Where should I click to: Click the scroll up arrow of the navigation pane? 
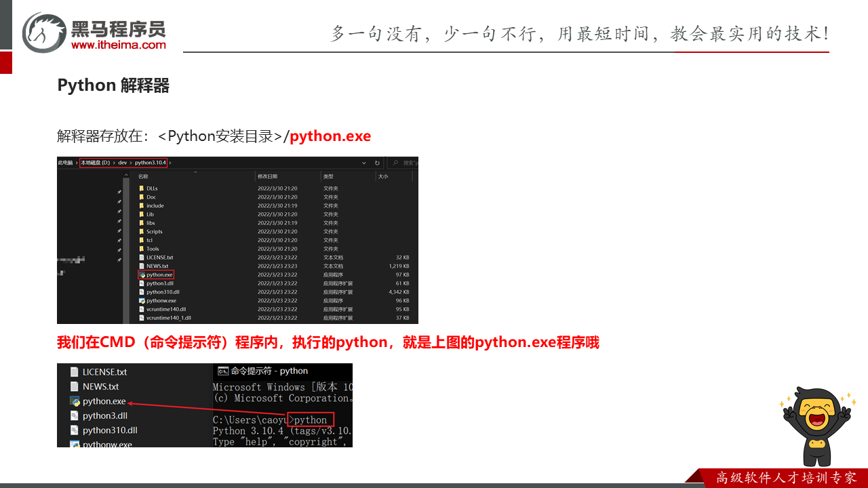click(x=126, y=176)
